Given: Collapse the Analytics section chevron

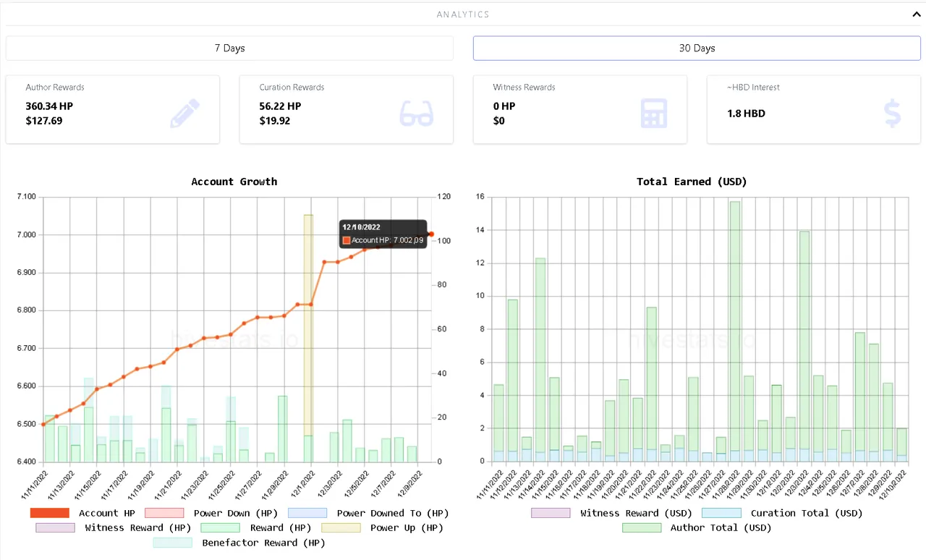Looking at the screenshot, I should pos(915,14).
